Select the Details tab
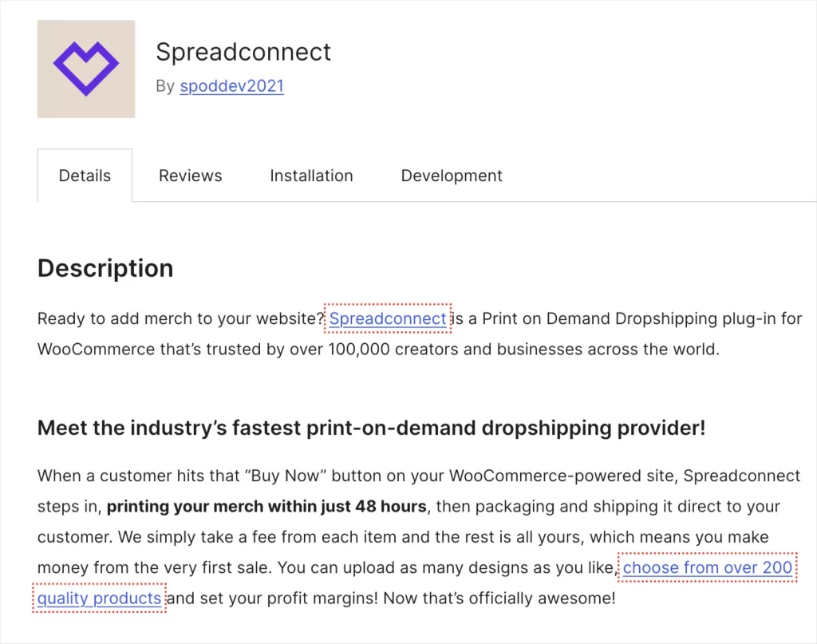Viewport: 817px width, 644px height. [x=85, y=175]
